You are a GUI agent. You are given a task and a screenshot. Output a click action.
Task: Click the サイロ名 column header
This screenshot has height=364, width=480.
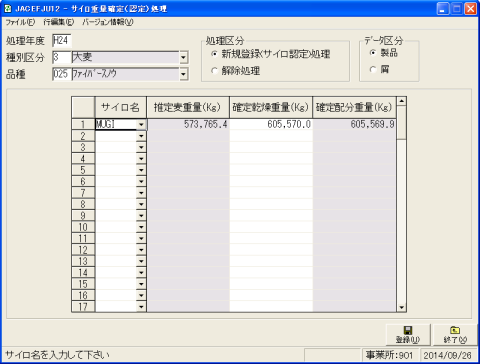tap(121, 107)
